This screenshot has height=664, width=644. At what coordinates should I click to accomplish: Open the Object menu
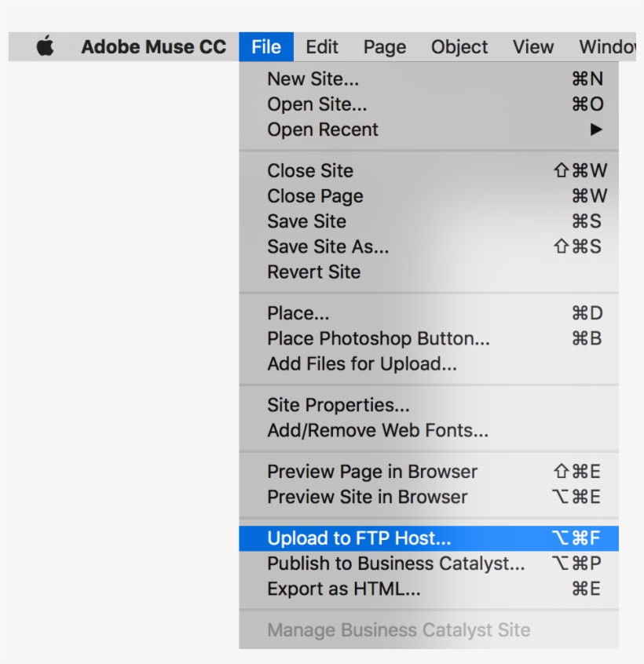[x=458, y=47]
